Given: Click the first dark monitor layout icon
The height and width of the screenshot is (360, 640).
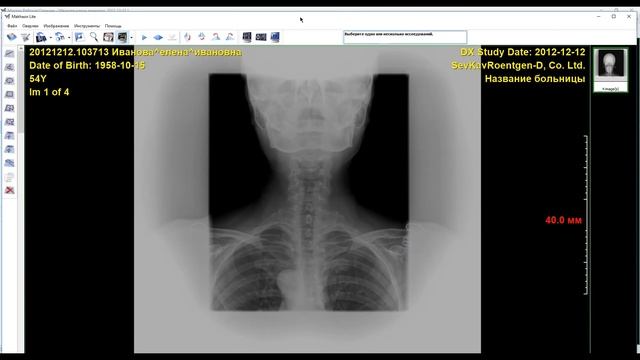Looking at the screenshot, I should coord(247,37).
